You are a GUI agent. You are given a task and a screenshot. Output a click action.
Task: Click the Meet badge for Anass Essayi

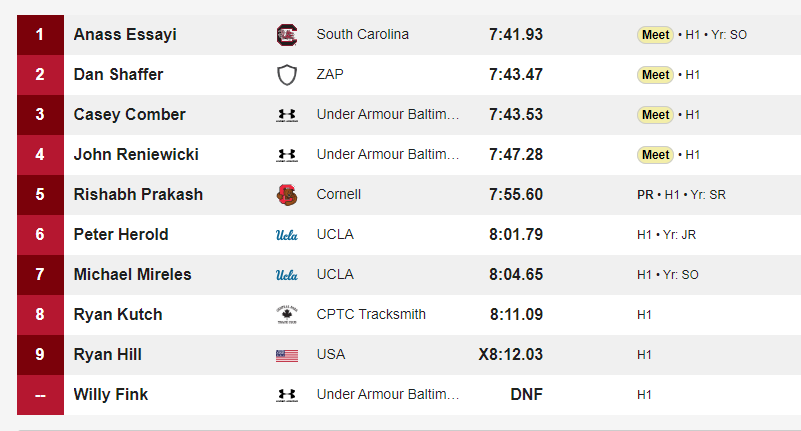pyautogui.click(x=655, y=35)
